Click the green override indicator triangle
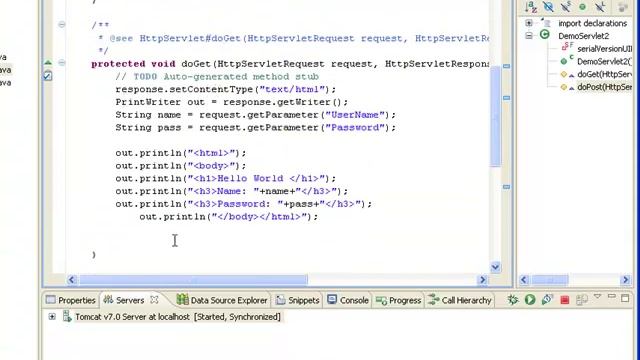The width and height of the screenshot is (640, 360). click(x=48, y=62)
